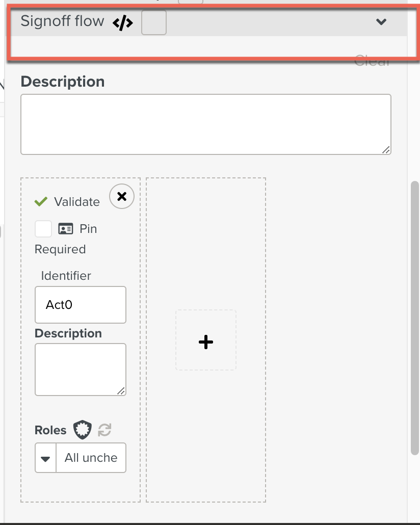Image resolution: width=420 pixels, height=525 pixels.
Task: Collapse the Signoff flow section chevron
Action: coord(381,21)
